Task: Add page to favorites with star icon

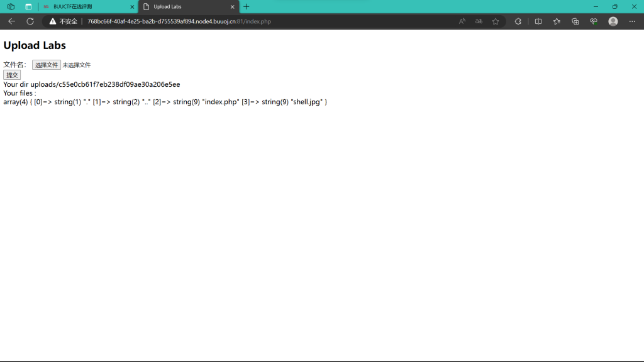Action: [496, 21]
